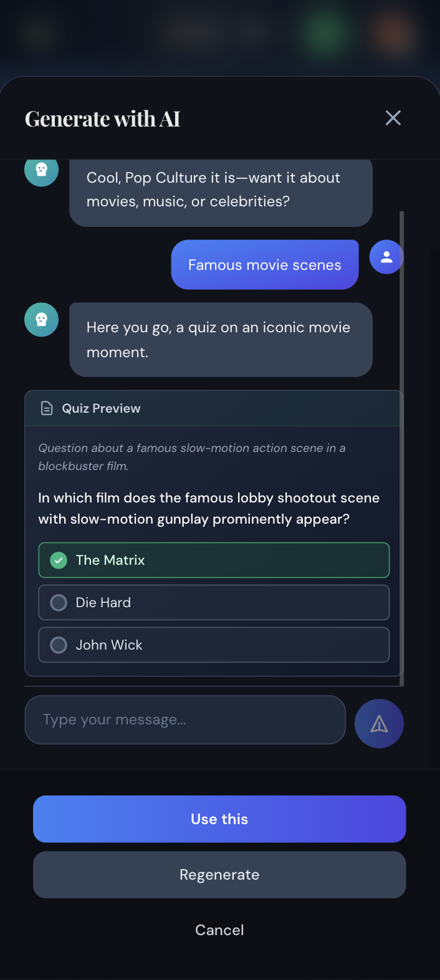Click the bot avatar beside the Here you go message
Screen dimensions: 440x980
[x=42, y=320]
